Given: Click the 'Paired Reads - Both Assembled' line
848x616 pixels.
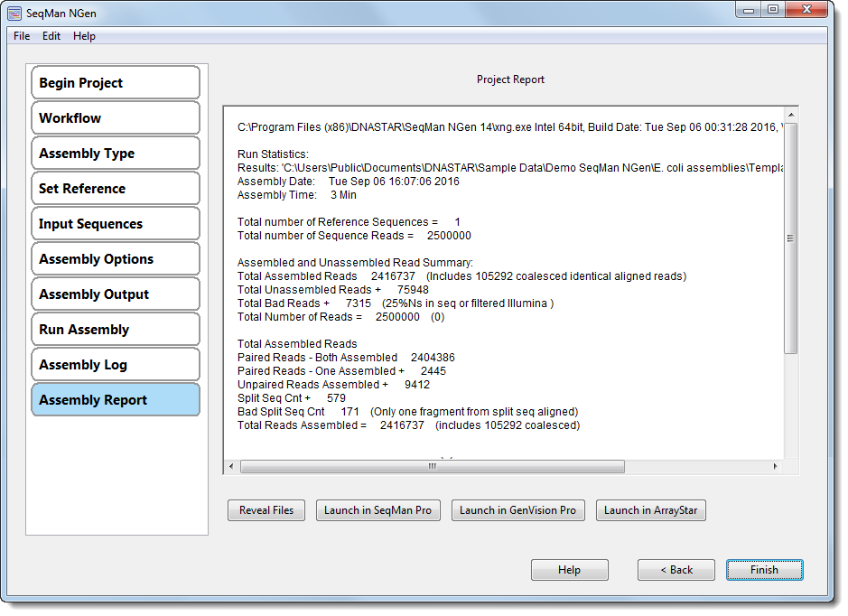Looking at the screenshot, I should click(x=346, y=357).
